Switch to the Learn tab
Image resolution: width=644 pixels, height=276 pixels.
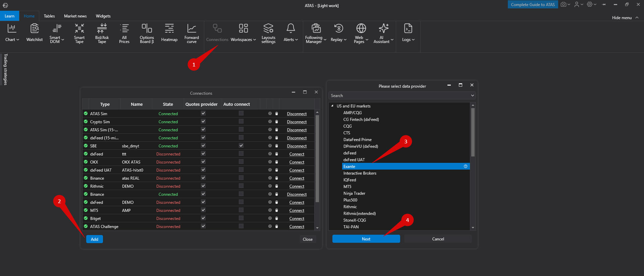pos(9,16)
